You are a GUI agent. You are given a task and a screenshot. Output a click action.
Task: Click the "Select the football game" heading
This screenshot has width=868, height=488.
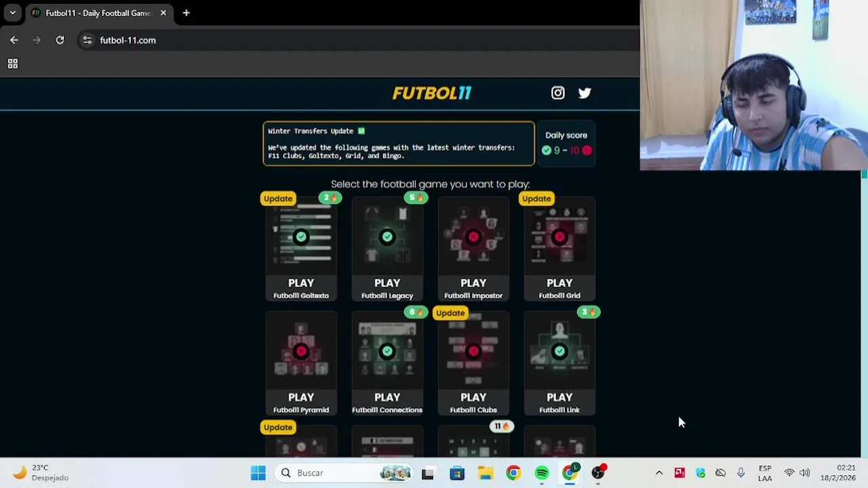tap(431, 184)
